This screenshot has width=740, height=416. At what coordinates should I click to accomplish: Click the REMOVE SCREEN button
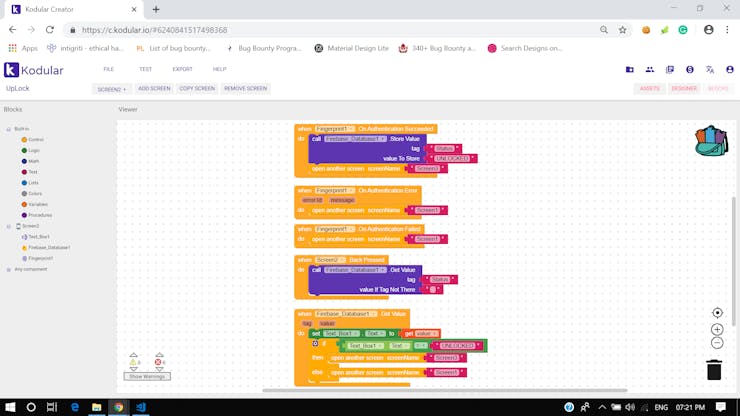tap(245, 89)
